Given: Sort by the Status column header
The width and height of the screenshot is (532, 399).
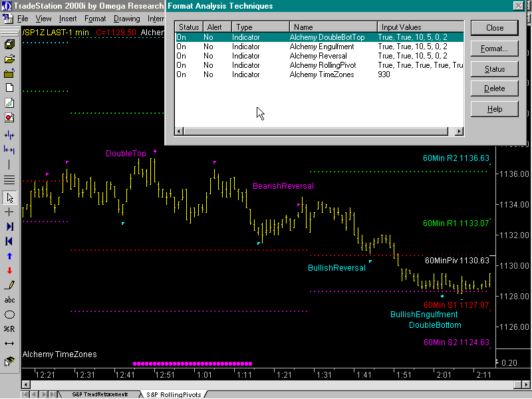Looking at the screenshot, I should (x=189, y=27).
